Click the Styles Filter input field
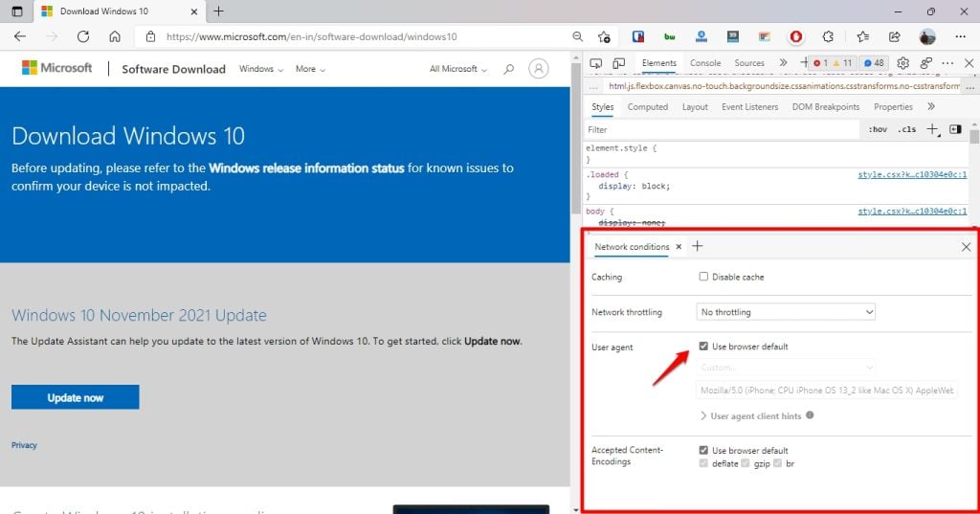This screenshot has height=514, width=980. pyautogui.click(x=722, y=129)
